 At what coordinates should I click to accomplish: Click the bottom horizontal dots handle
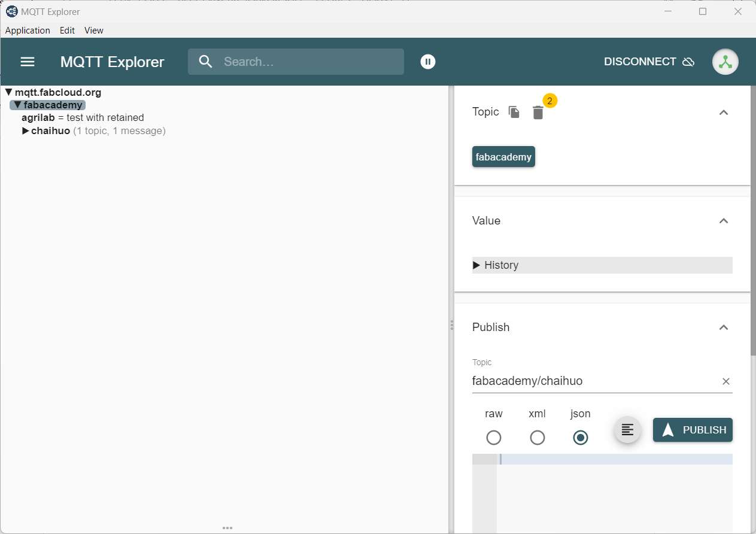pyautogui.click(x=227, y=528)
